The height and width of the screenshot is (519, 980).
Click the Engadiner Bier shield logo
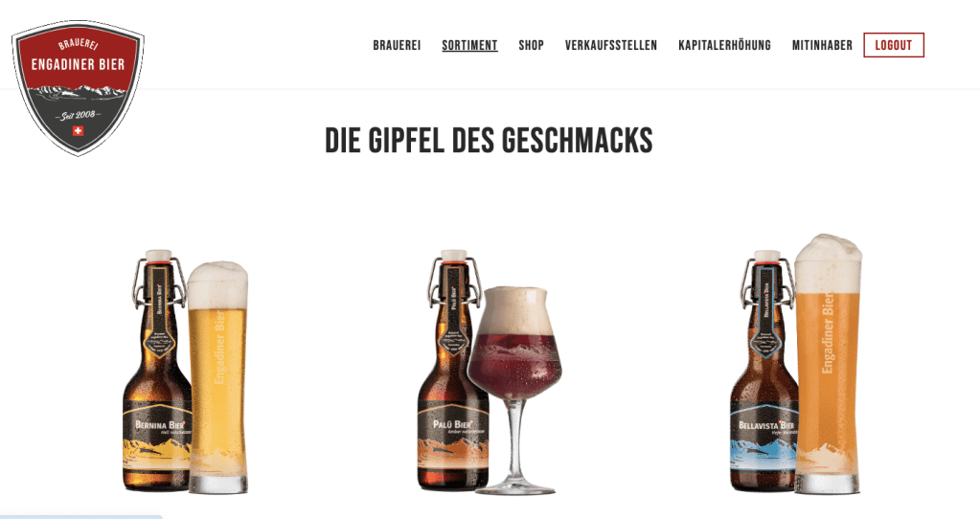coord(79,87)
